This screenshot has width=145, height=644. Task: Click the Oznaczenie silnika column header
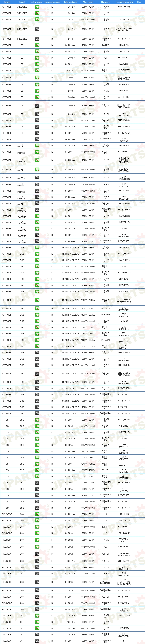coord(124,2)
